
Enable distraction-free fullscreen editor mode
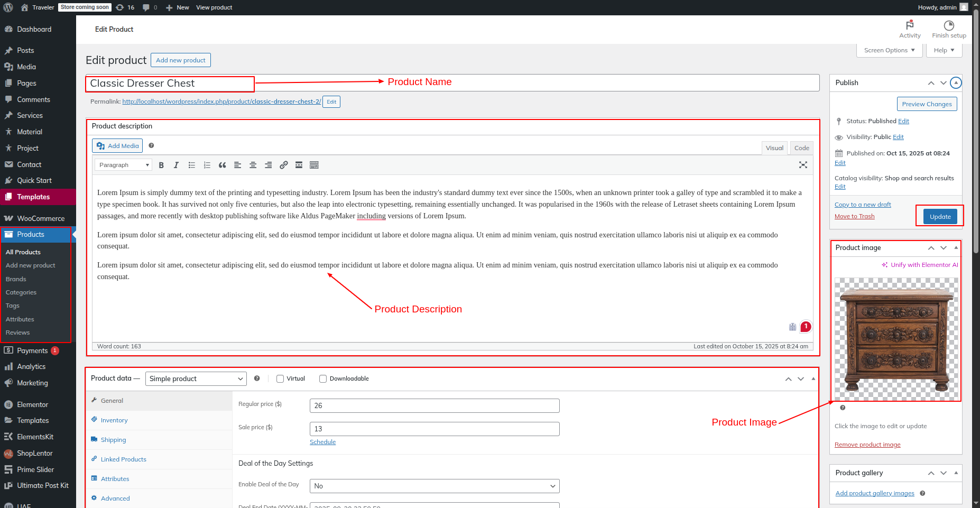[x=803, y=165]
